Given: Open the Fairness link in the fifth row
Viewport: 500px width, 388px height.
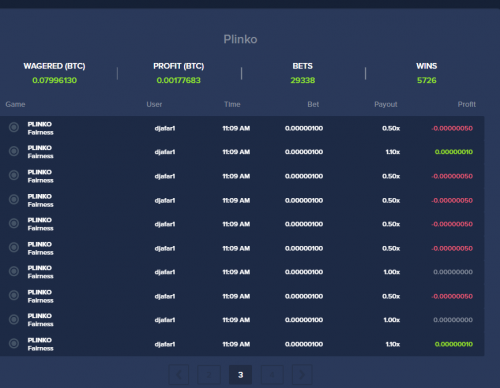Looking at the screenshot, I should click(x=41, y=229).
